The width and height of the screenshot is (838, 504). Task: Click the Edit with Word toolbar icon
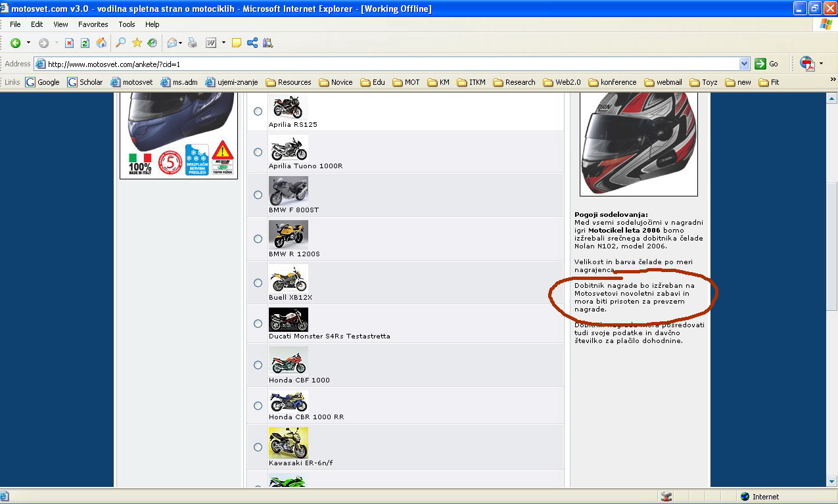[x=211, y=43]
